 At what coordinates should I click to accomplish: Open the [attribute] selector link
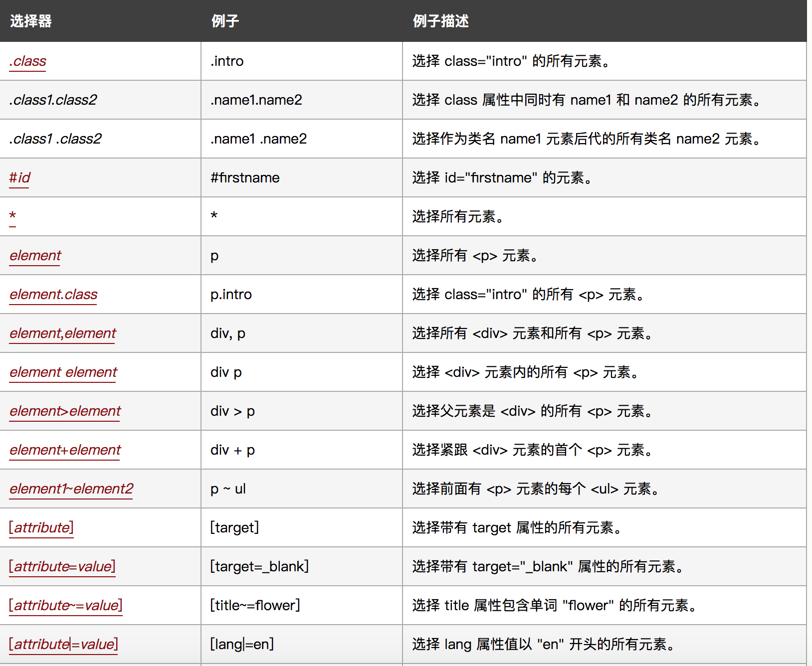pos(41,528)
